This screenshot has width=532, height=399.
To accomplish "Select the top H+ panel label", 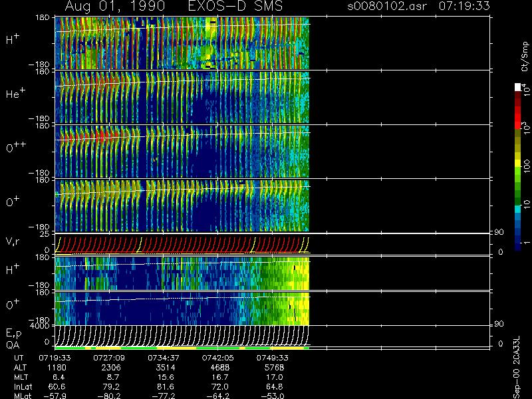I will click(13, 40).
